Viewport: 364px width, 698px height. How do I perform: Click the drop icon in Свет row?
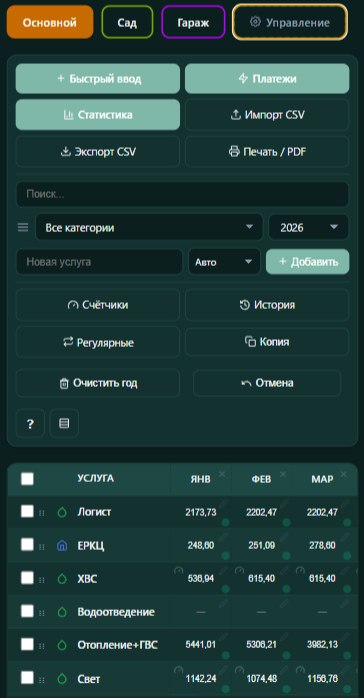(x=62, y=679)
